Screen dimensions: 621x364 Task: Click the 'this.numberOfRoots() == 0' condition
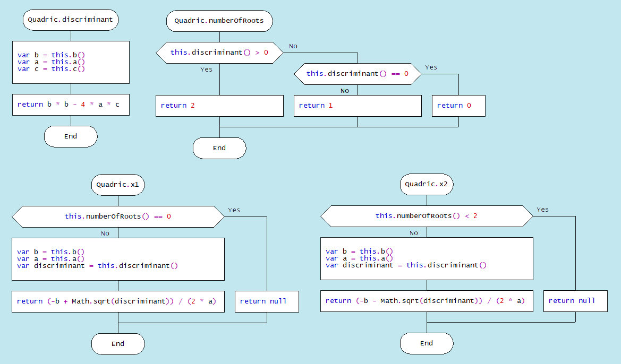pyautogui.click(x=118, y=216)
